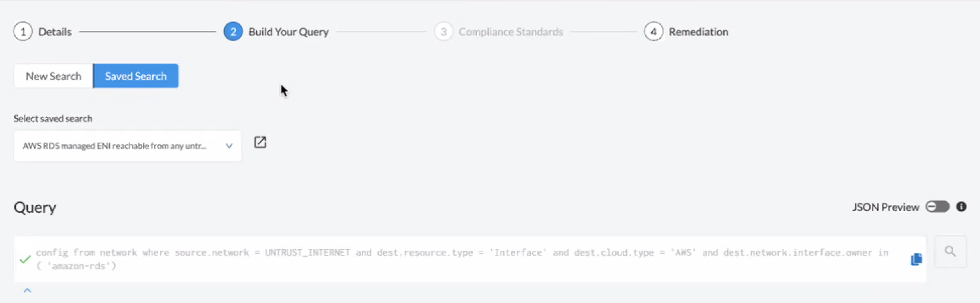Screen dimensions: 980x303
Task: Click the step 3 circle icon
Action: point(443,32)
